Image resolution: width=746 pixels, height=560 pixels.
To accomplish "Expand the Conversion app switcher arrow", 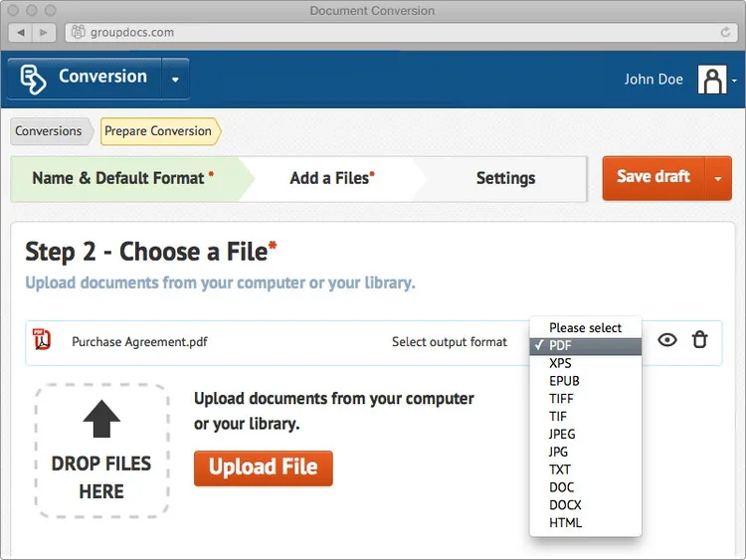I will 175,79.
